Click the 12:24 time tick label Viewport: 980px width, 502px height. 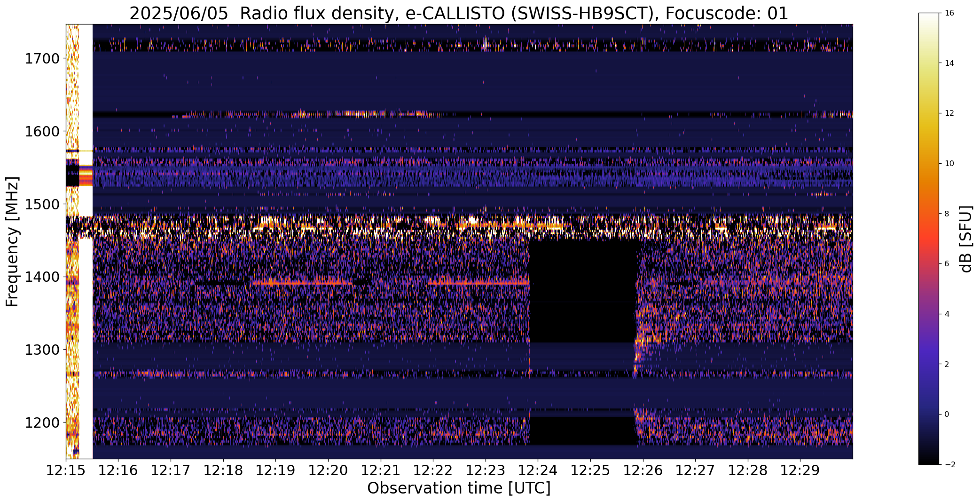coord(538,470)
